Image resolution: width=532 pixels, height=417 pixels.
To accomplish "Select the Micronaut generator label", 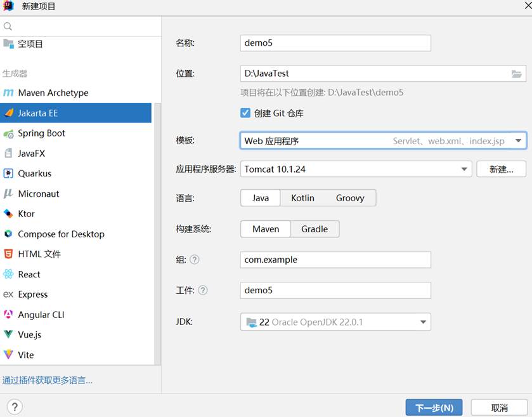I will [x=38, y=194].
